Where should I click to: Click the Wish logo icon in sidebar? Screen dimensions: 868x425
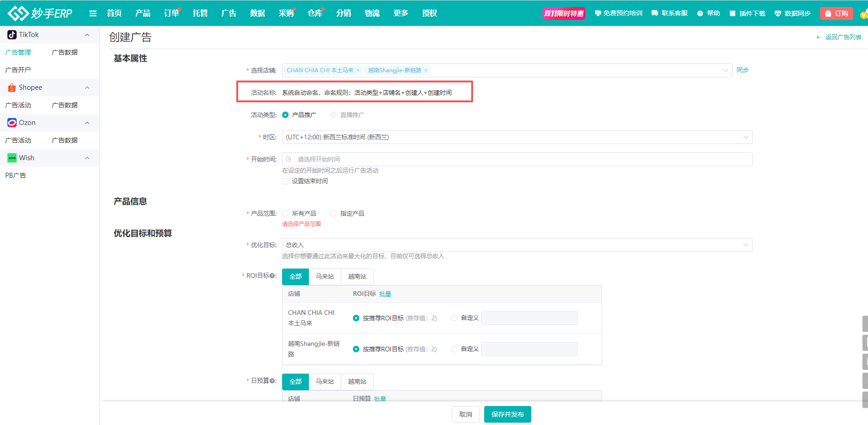[12, 158]
